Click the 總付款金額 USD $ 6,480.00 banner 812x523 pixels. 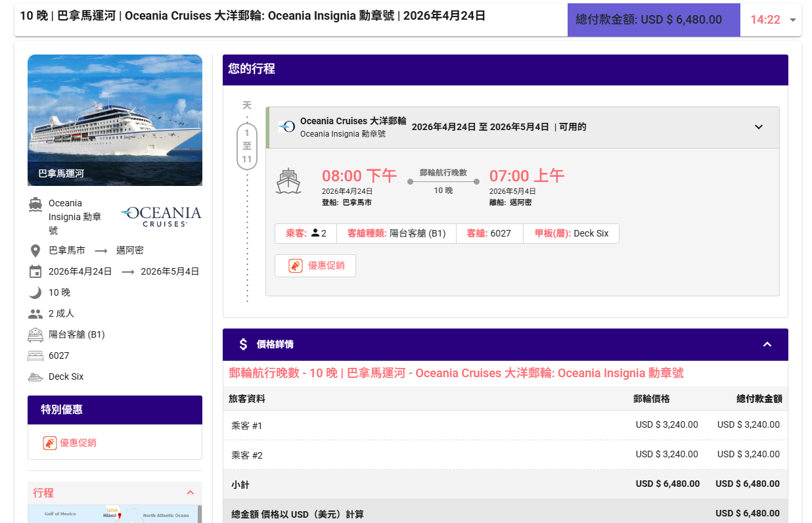[648, 20]
